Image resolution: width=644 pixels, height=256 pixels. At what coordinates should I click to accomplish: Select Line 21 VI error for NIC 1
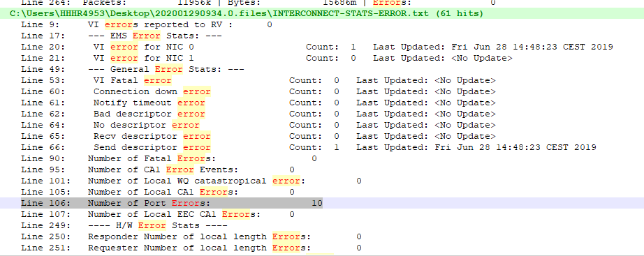click(x=267, y=59)
